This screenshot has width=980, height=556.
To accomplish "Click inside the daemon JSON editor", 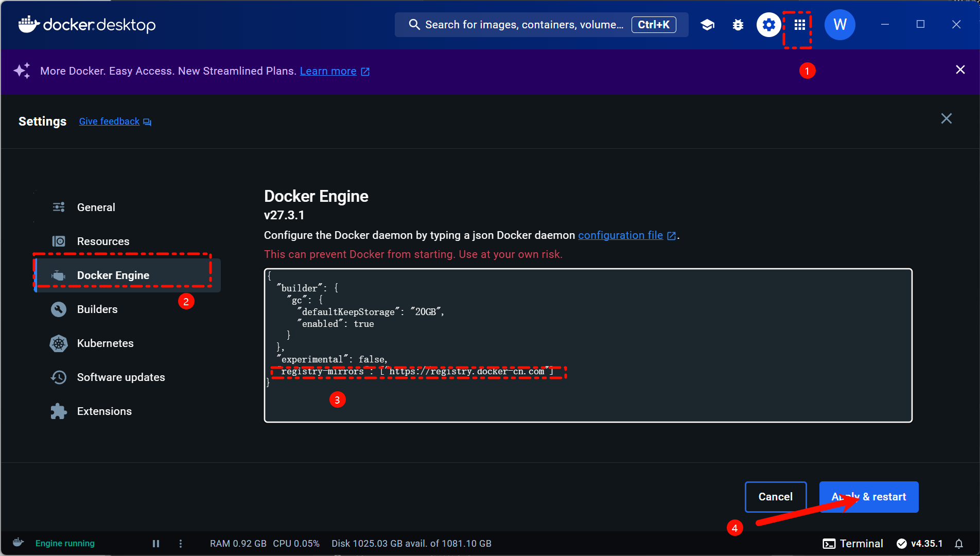I will 588,345.
